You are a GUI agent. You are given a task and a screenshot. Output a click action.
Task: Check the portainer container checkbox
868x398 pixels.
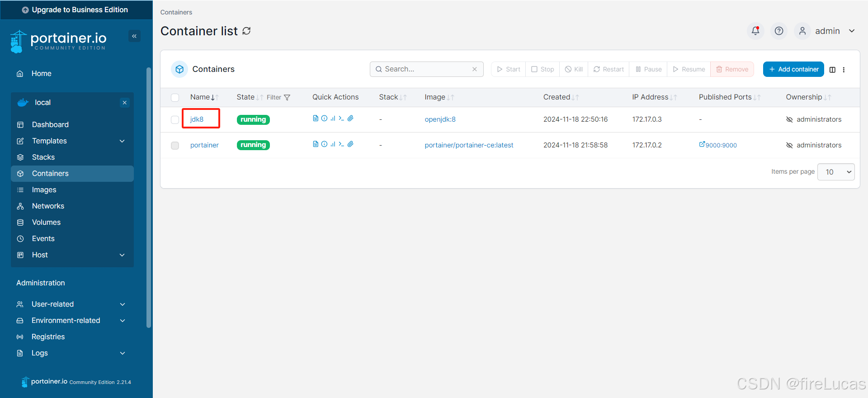coord(175,146)
